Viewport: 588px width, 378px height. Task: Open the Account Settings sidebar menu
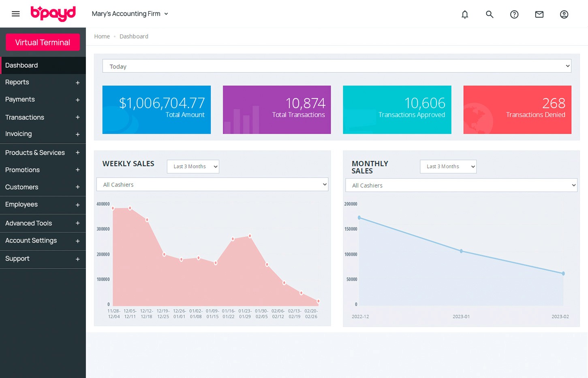click(43, 241)
